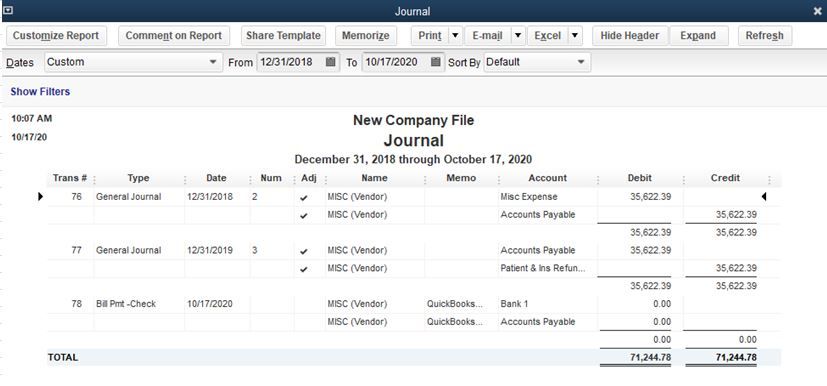Select transaction number 77
This screenshot has width=827, height=386.
tap(76, 250)
